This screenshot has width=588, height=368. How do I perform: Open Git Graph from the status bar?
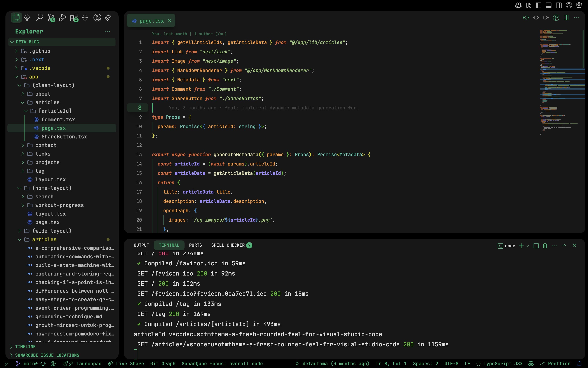[x=163, y=364]
